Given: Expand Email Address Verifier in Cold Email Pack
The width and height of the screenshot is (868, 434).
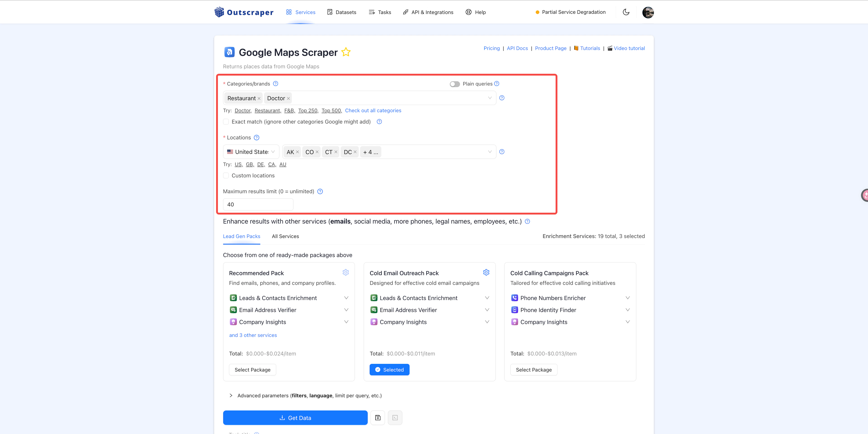Looking at the screenshot, I should pos(487,310).
